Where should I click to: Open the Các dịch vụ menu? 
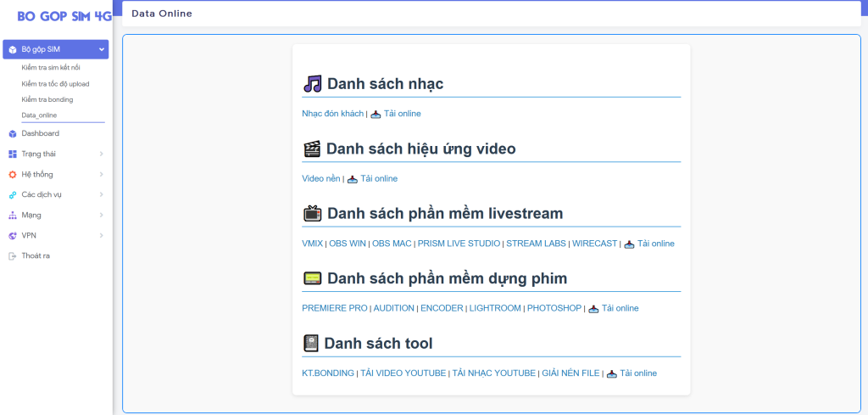[x=42, y=195]
